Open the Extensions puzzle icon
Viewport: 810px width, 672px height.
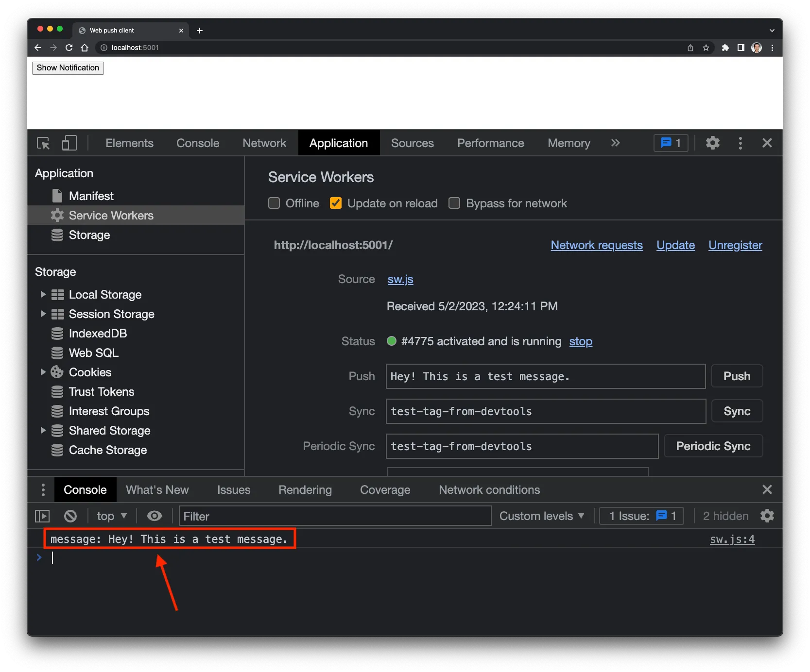(x=725, y=48)
